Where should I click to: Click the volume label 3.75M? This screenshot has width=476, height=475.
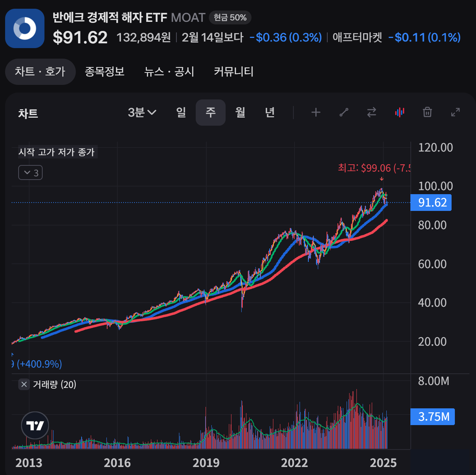pyautogui.click(x=433, y=417)
